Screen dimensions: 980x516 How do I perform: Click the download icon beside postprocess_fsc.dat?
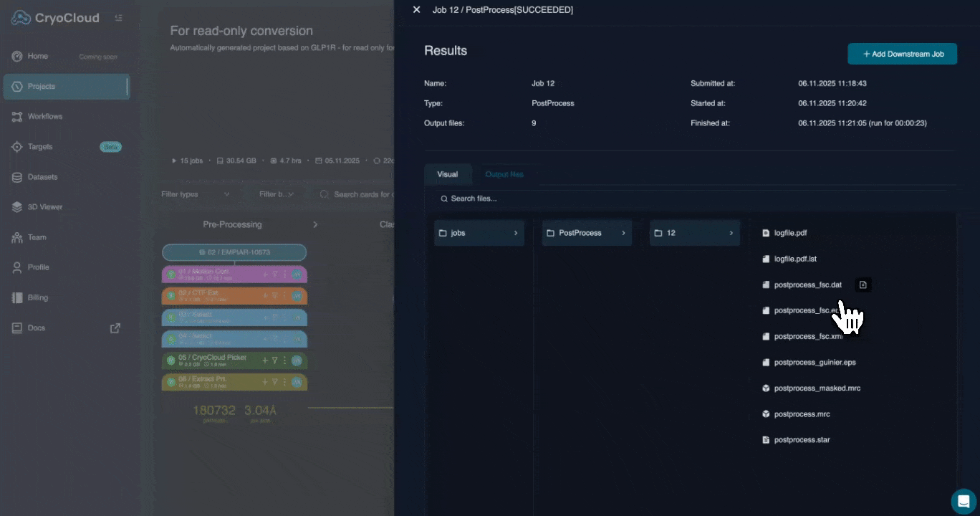pos(863,285)
